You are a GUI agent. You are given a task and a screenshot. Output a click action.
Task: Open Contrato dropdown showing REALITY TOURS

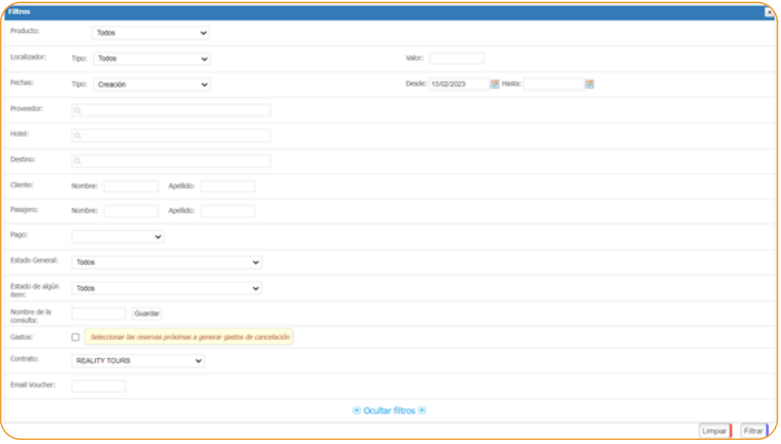138,361
